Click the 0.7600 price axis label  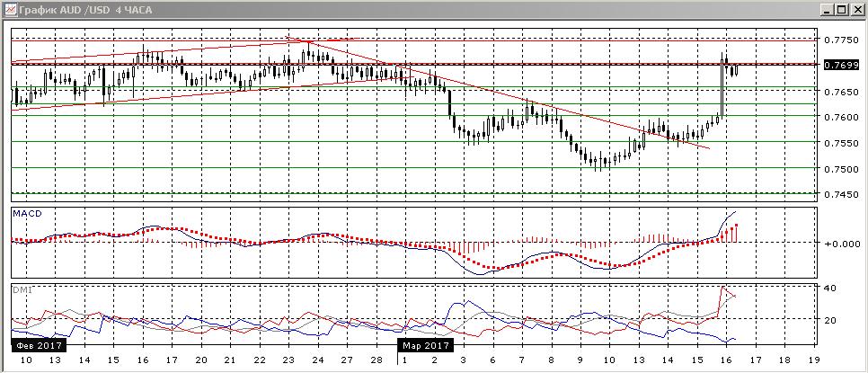point(841,117)
